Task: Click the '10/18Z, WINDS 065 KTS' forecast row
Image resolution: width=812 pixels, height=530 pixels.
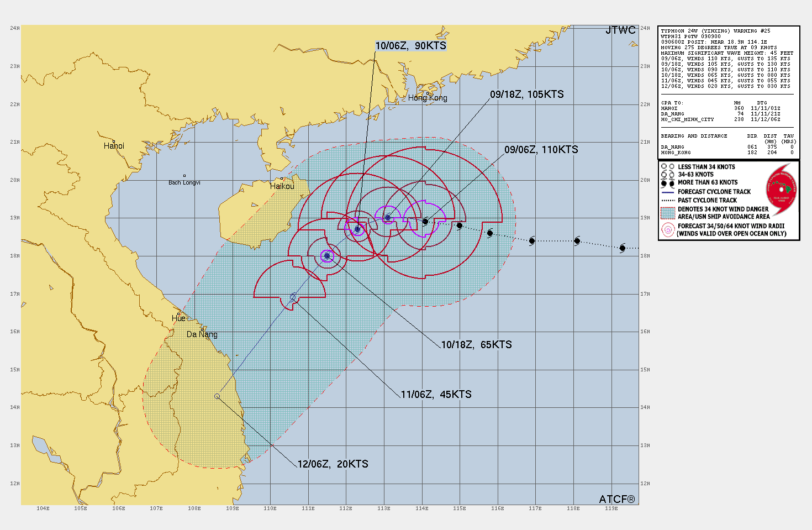Action: click(725, 75)
